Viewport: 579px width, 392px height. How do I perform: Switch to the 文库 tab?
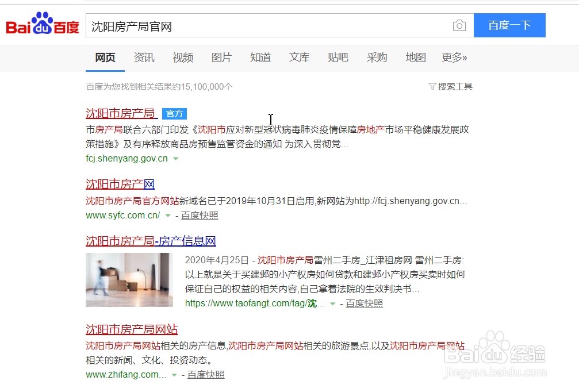[x=299, y=57]
